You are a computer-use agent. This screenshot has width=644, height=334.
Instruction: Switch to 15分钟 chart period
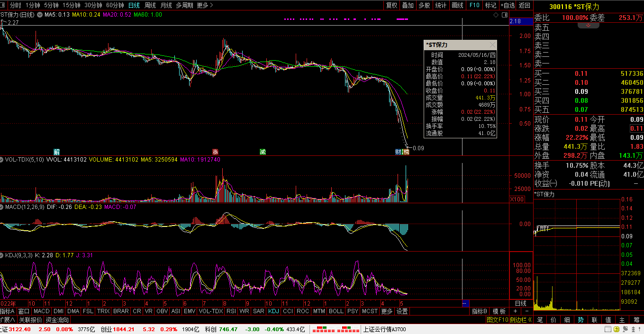[x=72, y=5]
